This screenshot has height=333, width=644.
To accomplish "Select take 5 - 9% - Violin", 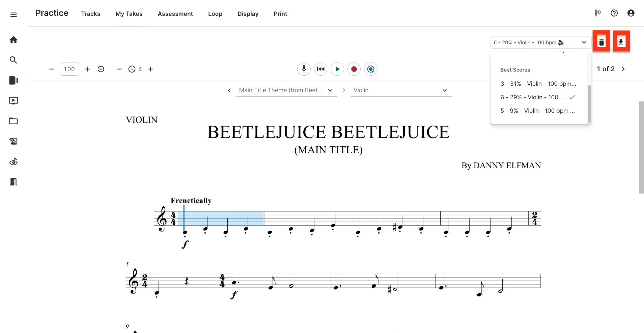I will [x=538, y=111].
